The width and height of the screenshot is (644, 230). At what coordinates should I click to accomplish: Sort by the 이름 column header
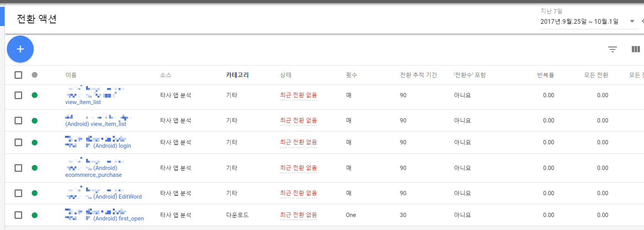click(71, 75)
